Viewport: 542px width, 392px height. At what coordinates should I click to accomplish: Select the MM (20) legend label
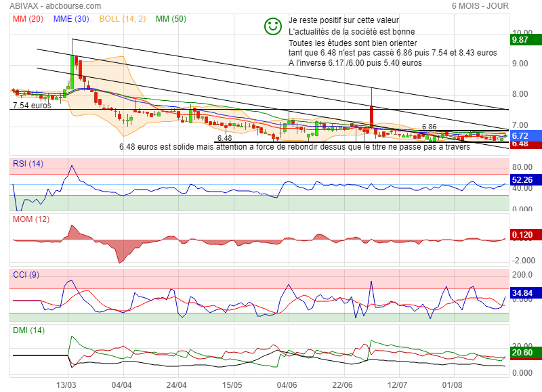point(28,19)
